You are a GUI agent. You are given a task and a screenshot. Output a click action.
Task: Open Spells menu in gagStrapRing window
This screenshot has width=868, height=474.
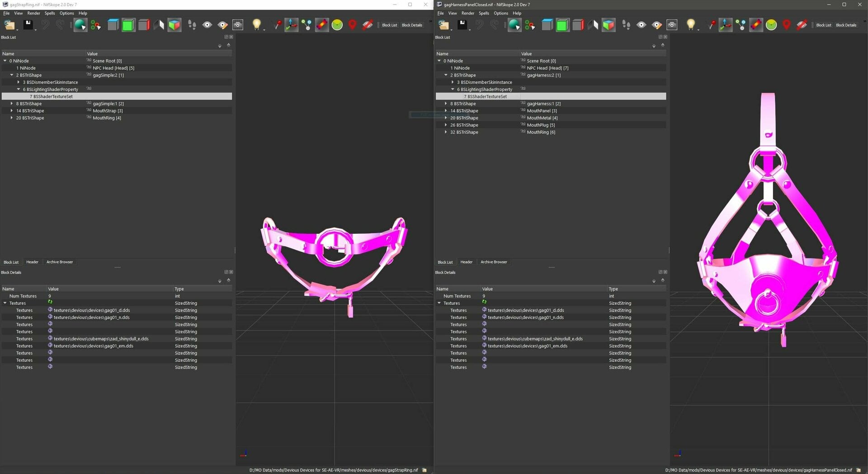(x=50, y=13)
